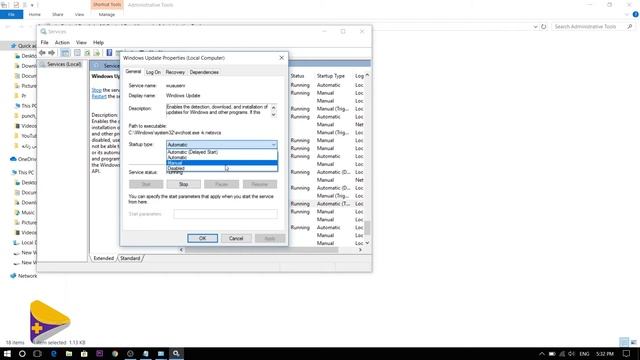Viewport: 640px width, 360px height.
Task: Click the Stop the service link
Action: click(97, 90)
